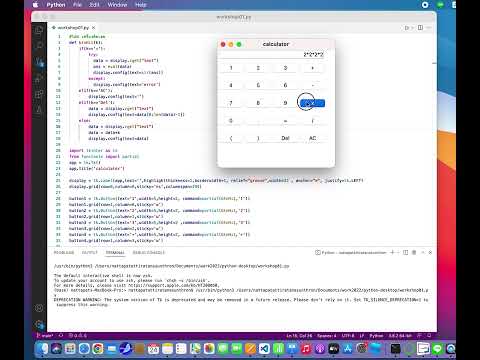Open the App Store from the Dock
The width and height of the screenshot is (480, 360).
click(347, 349)
